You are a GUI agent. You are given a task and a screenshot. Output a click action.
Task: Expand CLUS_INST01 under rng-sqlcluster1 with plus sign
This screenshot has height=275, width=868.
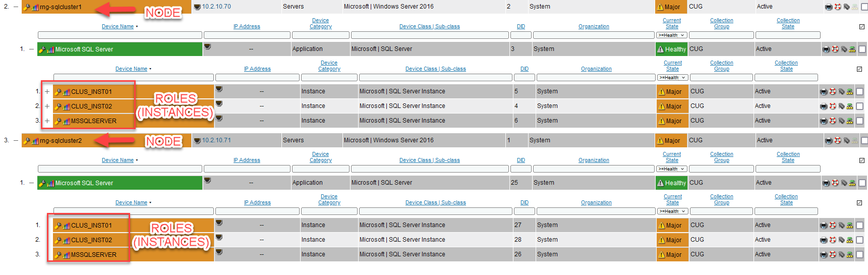(x=47, y=92)
